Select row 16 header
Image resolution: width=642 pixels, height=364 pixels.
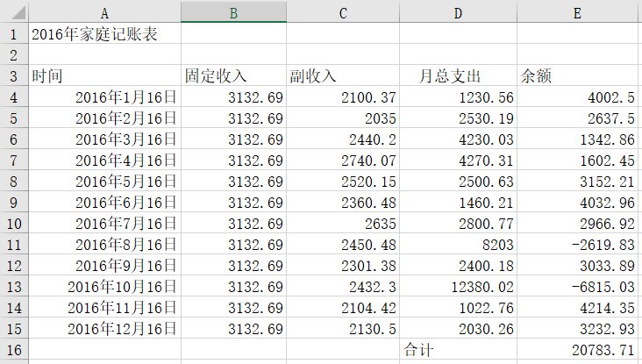click(x=14, y=349)
